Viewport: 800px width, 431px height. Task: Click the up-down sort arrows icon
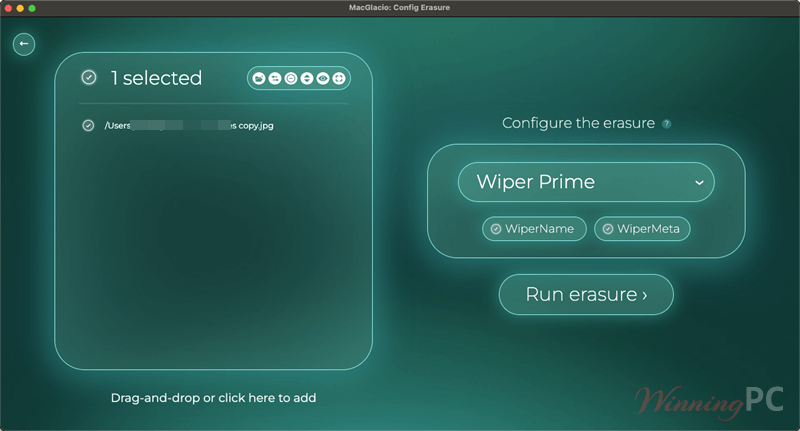pyautogui.click(x=307, y=79)
